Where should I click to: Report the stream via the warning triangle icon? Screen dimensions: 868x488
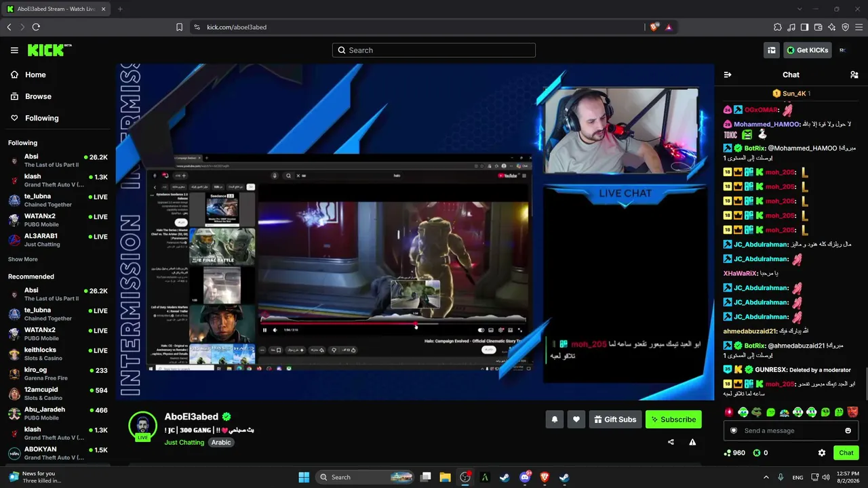click(692, 443)
